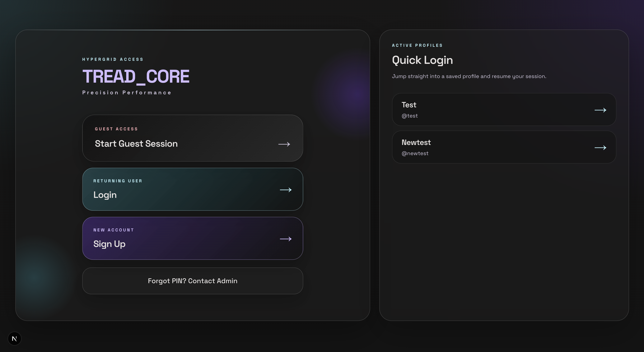Click the arrow beside the Test profile
Image resolution: width=644 pixels, height=352 pixels.
coord(600,110)
